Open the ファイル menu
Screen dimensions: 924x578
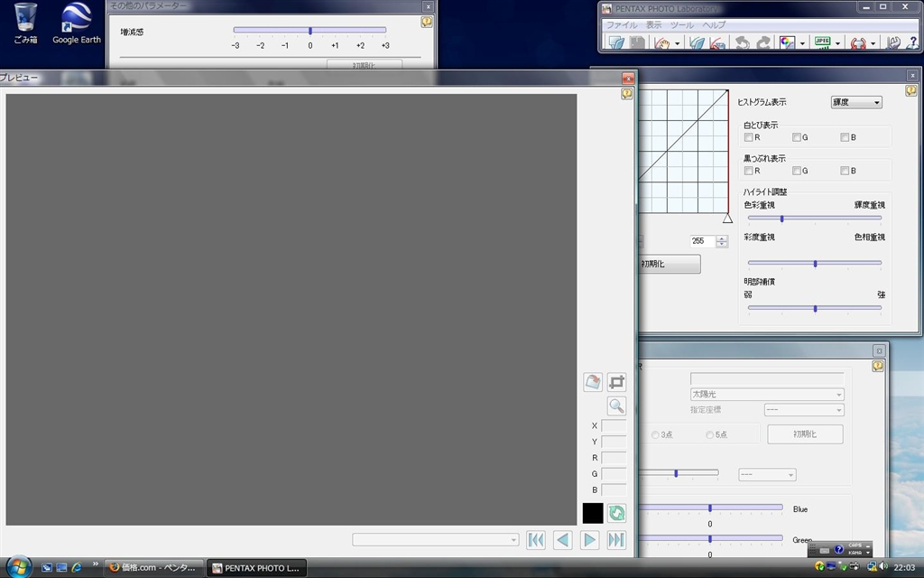point(622,24)
